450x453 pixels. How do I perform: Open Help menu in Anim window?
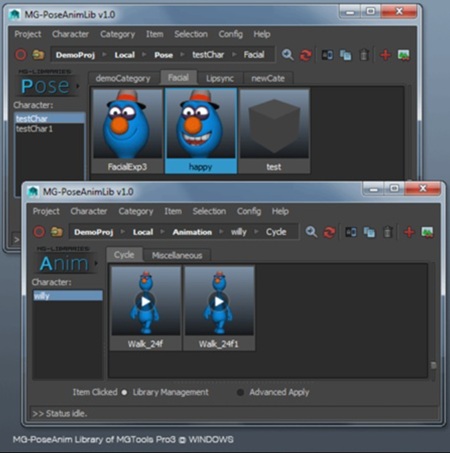click(x=280, y=211)
